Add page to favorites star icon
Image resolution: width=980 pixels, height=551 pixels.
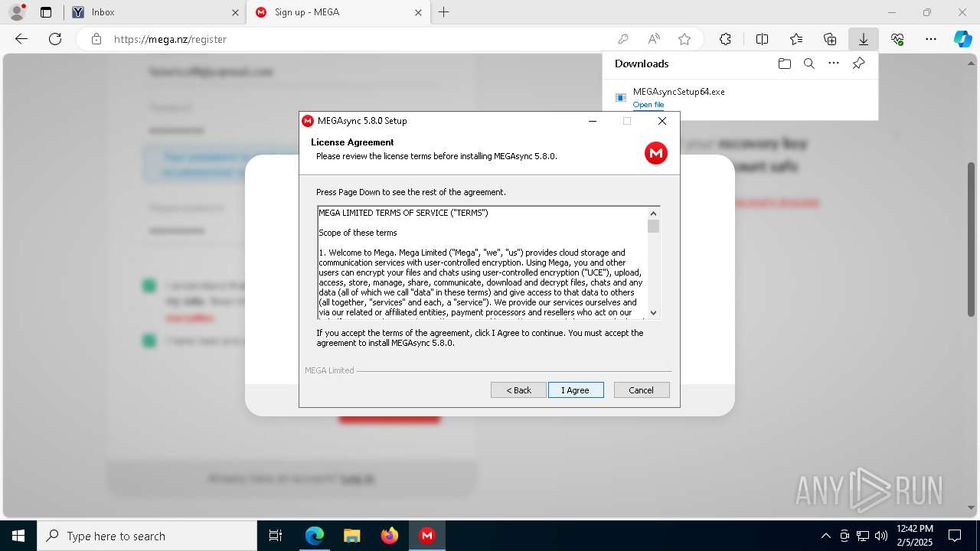[x=684, y=39]
